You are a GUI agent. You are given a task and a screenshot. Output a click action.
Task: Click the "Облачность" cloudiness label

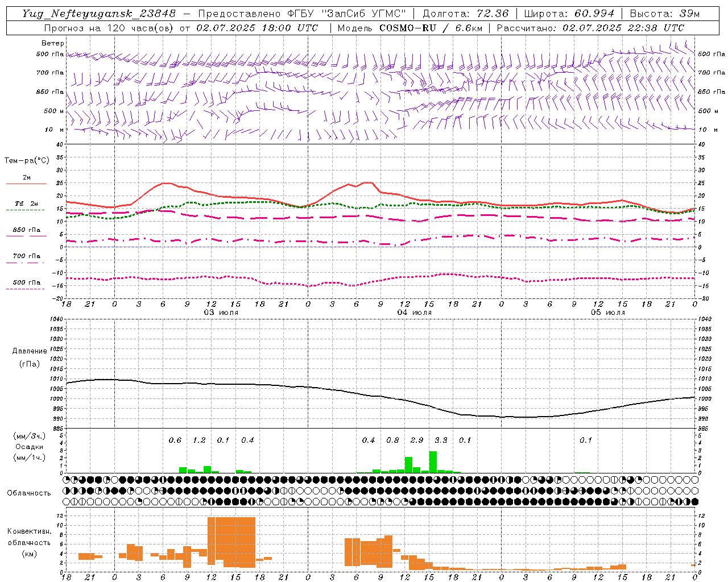29,493
